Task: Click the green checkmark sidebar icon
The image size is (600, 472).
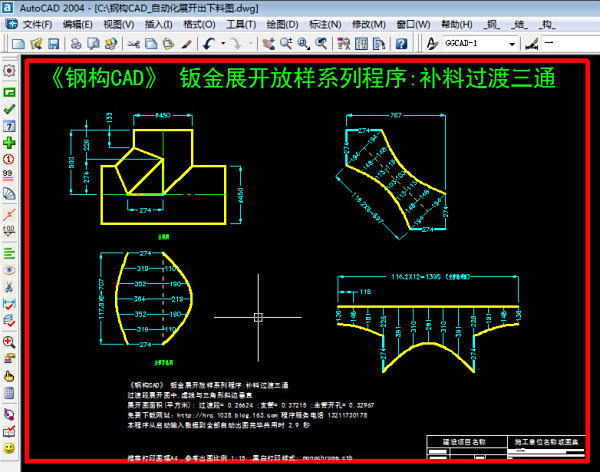Action: [x=9, y=109]
